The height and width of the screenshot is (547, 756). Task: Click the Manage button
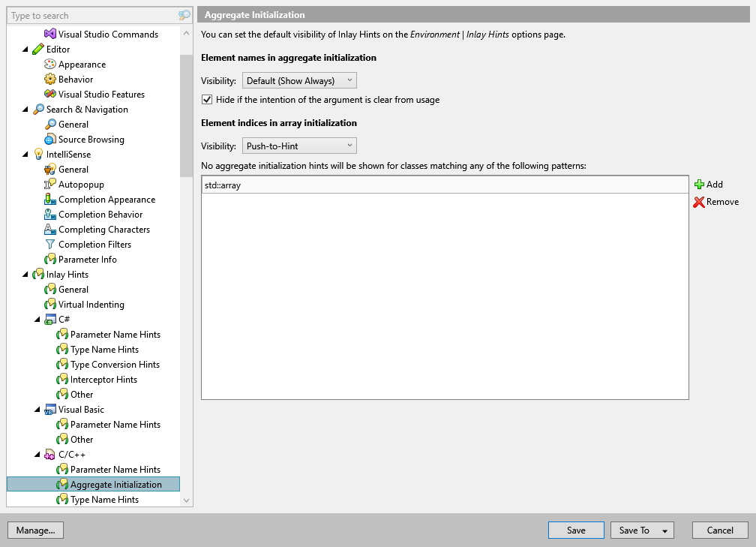(x=35, y=530)
